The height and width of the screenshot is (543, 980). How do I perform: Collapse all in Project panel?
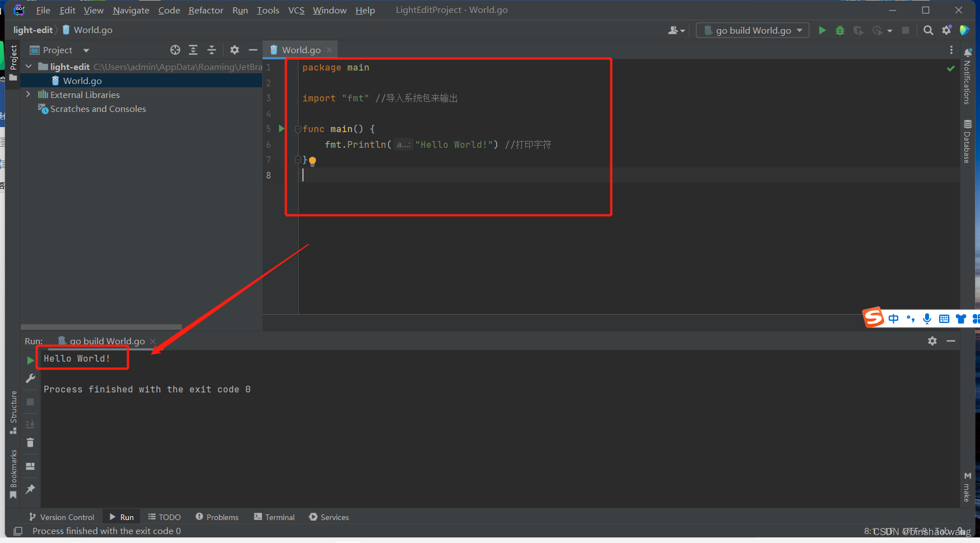(x=212, y=50)
